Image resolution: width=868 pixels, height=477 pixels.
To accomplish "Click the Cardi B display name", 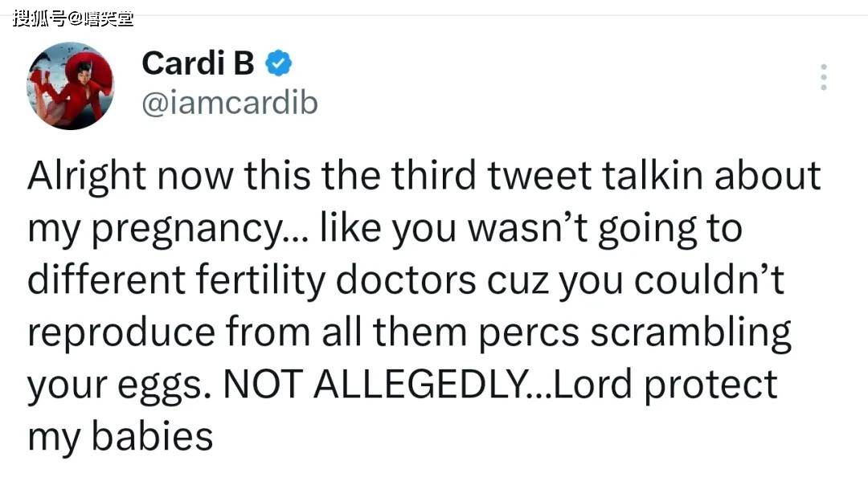I will pos(198,63).
